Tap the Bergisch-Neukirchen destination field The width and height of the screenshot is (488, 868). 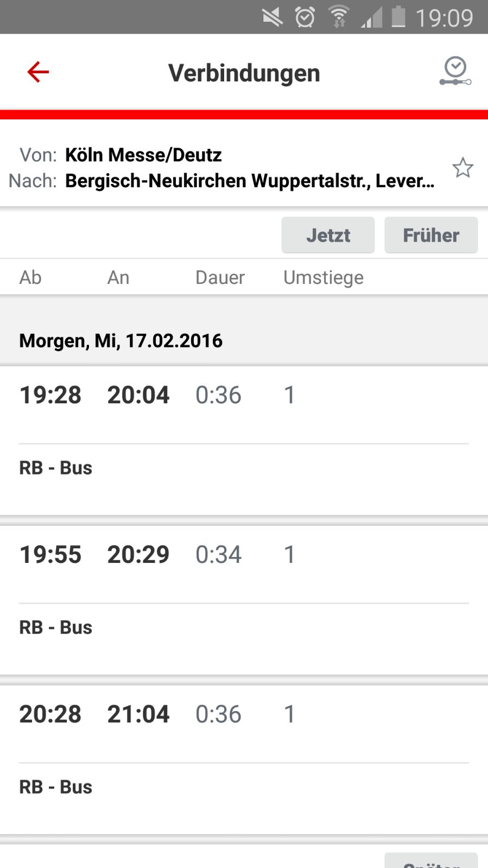click(250, 181)
